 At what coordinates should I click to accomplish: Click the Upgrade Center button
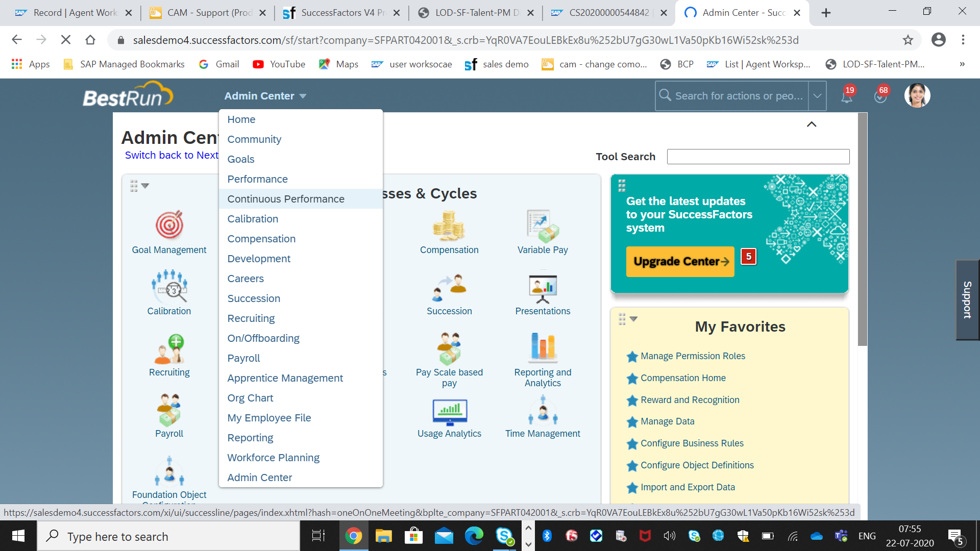[x=680, y=261]
